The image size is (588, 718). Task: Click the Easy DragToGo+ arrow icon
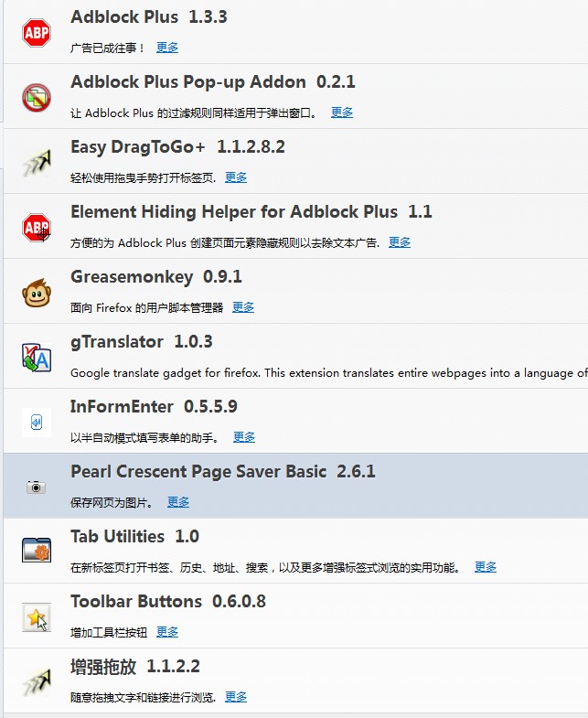tap(37, 163)
